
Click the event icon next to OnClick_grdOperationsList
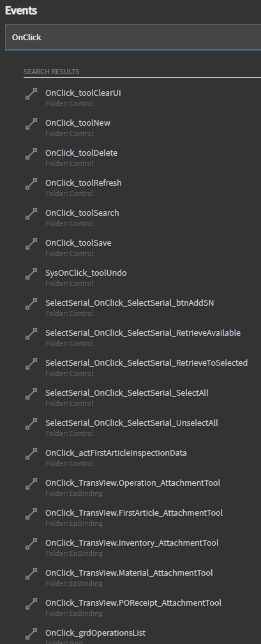click(x=31, y=634)
